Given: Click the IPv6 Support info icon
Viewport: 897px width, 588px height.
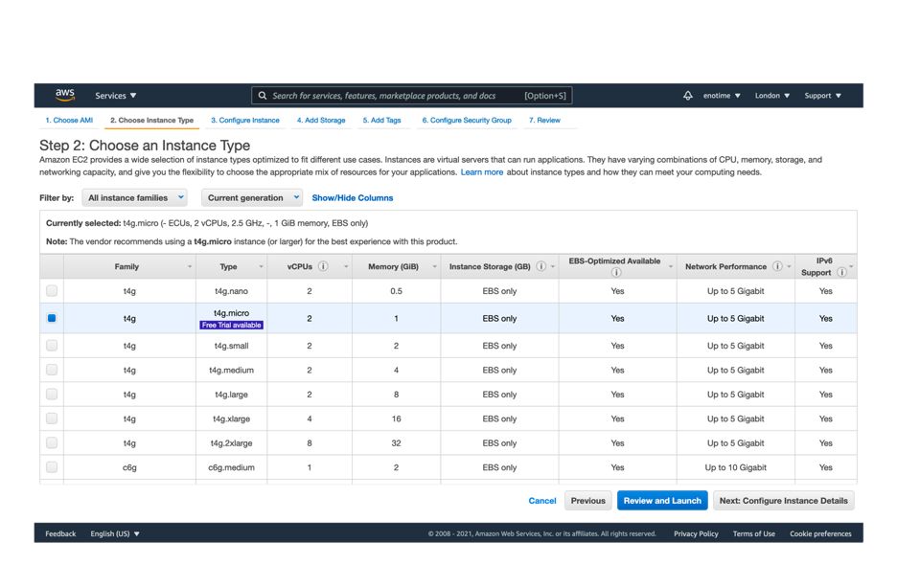Looking at the screenshot, I should (841, 273).
